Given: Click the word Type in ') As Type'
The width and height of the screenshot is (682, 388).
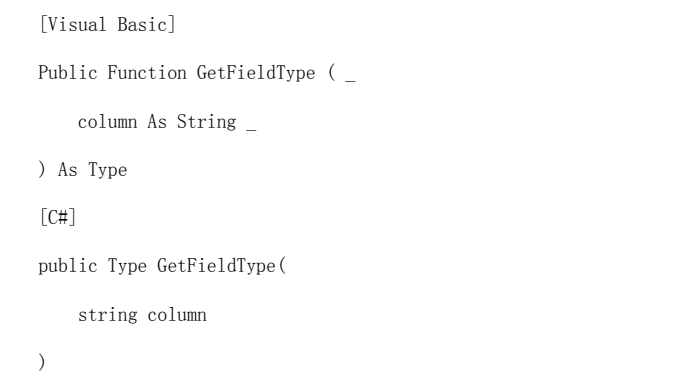Looking at the screenshot, I should tap(107, 170).
